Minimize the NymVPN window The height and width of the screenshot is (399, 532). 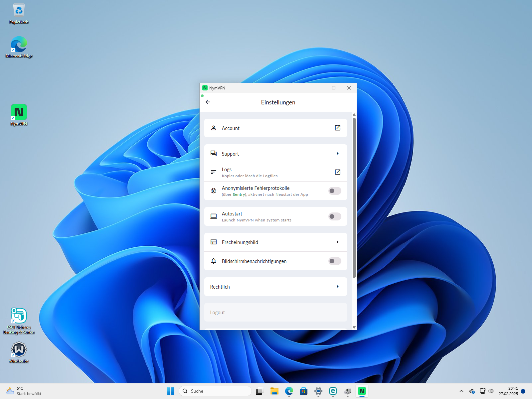[x=319, y=88]
